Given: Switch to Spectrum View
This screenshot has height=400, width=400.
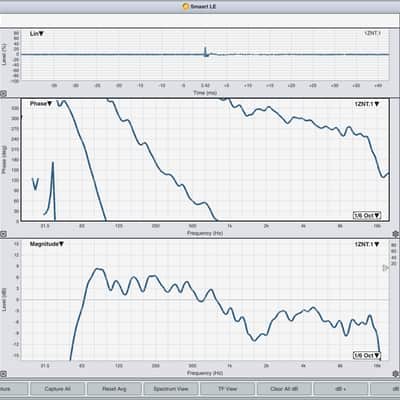Looking at the screenshot, I should coord(171,389).
